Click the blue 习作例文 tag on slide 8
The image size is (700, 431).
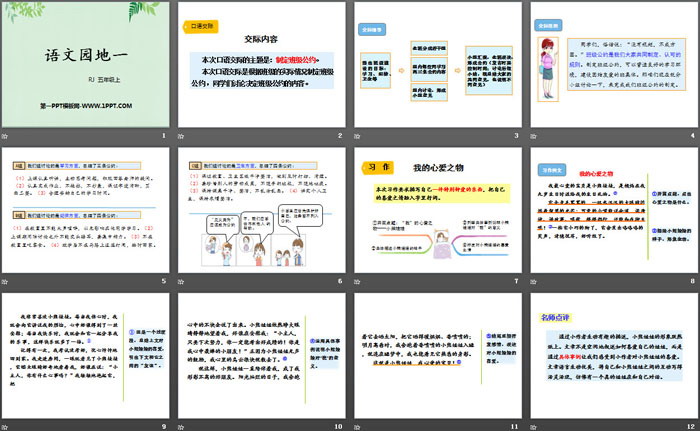coord(552,170)
